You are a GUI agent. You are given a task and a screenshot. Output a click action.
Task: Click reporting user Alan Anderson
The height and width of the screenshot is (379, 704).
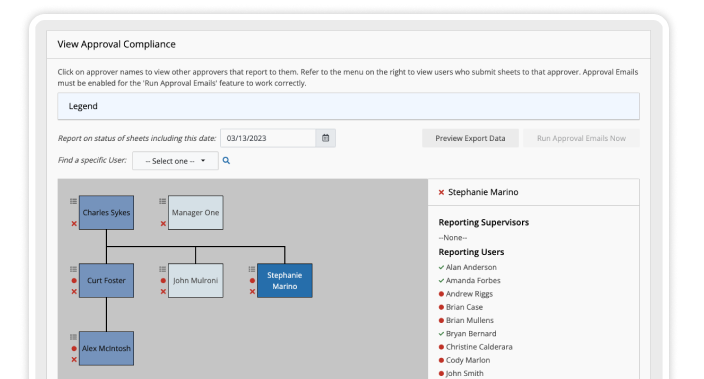click(x=471, y=267)
